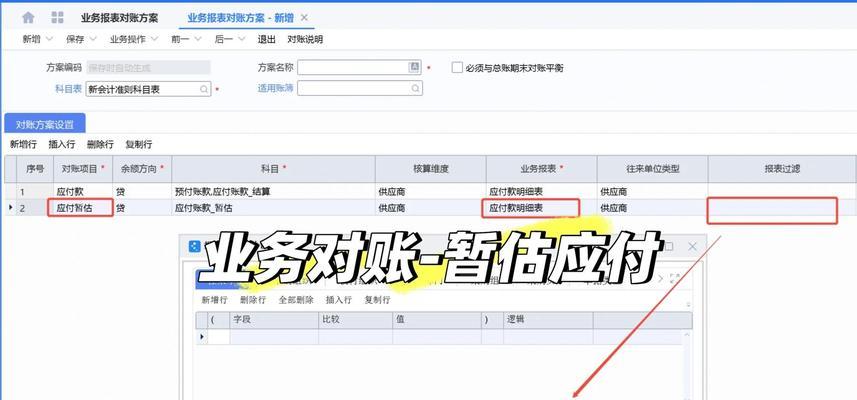Expand the 新增 dropdown arrow
The height and width of the screenshot is (400, 857).
coord(49,39)
